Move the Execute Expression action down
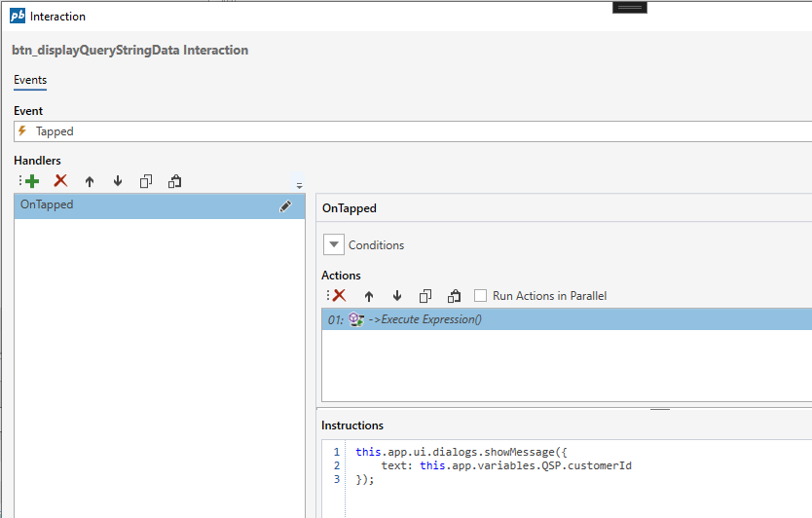The width and height of the screenshot is (812, 518). click(397, 296)
